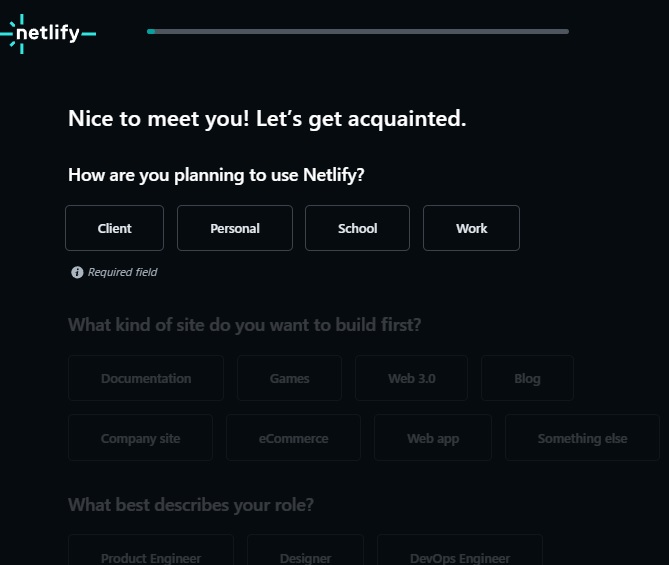Select Work as planned usage
This screenshot has width=669, height=565.
(x=471, y=228)
